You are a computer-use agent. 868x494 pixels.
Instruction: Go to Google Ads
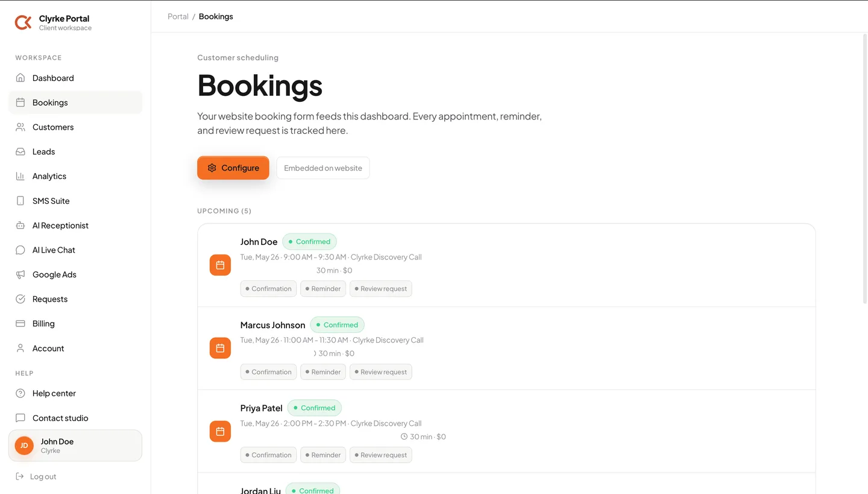click(x=75, y=274)
